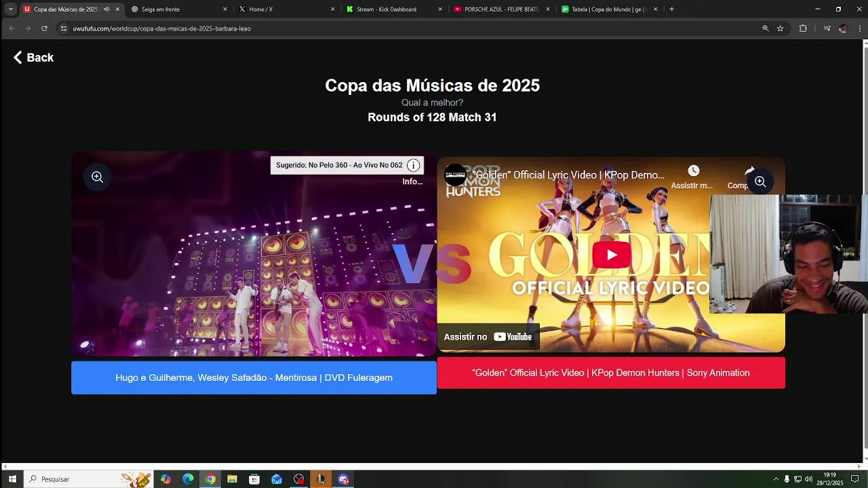Open Assistir no YouTube link
The image size is (868, 488).
pyautogui.click(x=488, y=337)
